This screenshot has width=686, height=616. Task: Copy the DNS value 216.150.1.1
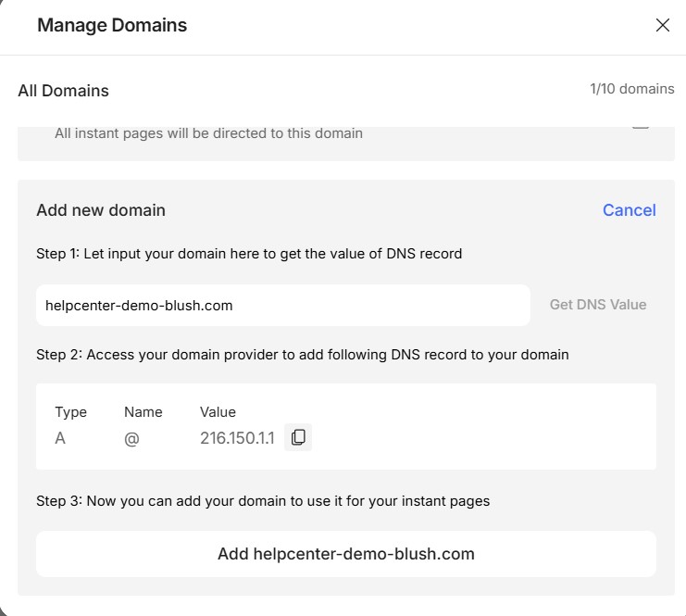[x=298, y=437]
